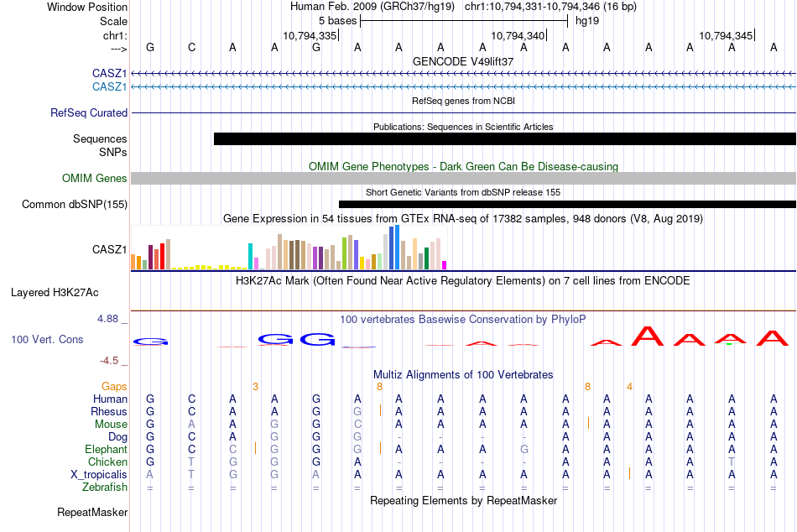Select the Human species row label
This screenshot has height=532, width=797.
click(x=110, y=399)
